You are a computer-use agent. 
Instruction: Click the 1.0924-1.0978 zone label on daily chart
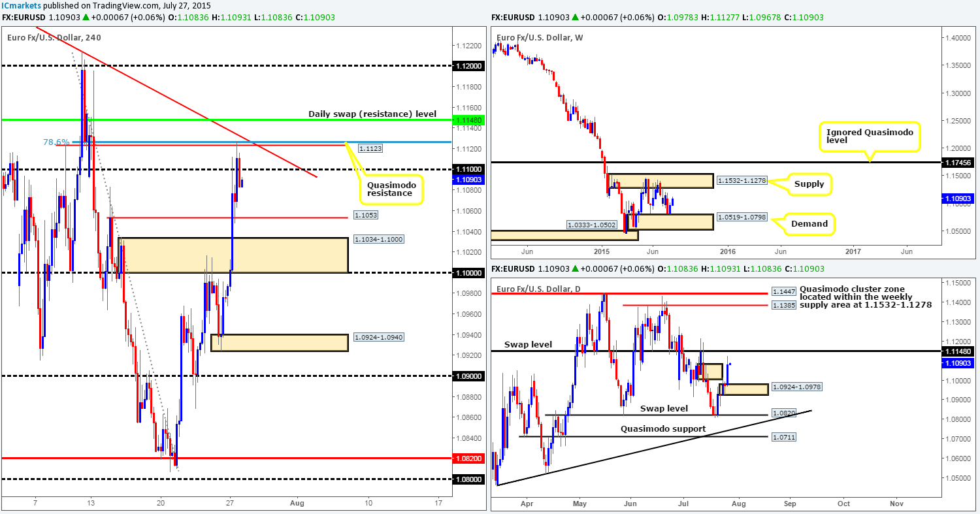798,387
